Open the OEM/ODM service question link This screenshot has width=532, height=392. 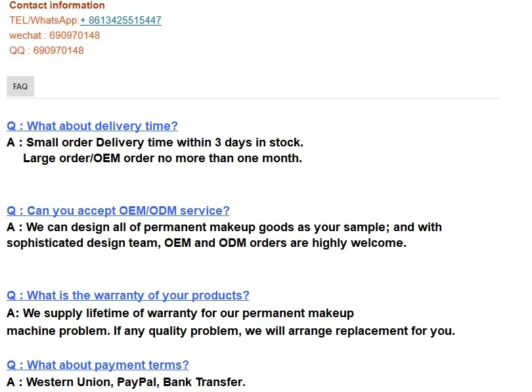tap(118, 211)
